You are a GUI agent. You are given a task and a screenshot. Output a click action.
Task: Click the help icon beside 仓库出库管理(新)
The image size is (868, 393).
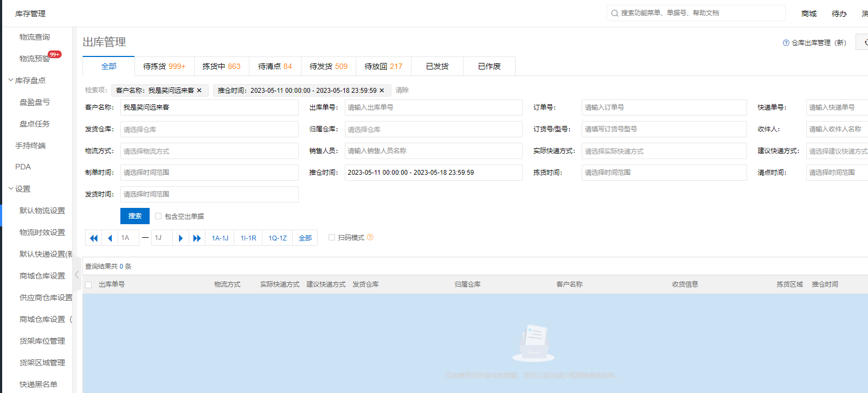[x=786, y=43]
